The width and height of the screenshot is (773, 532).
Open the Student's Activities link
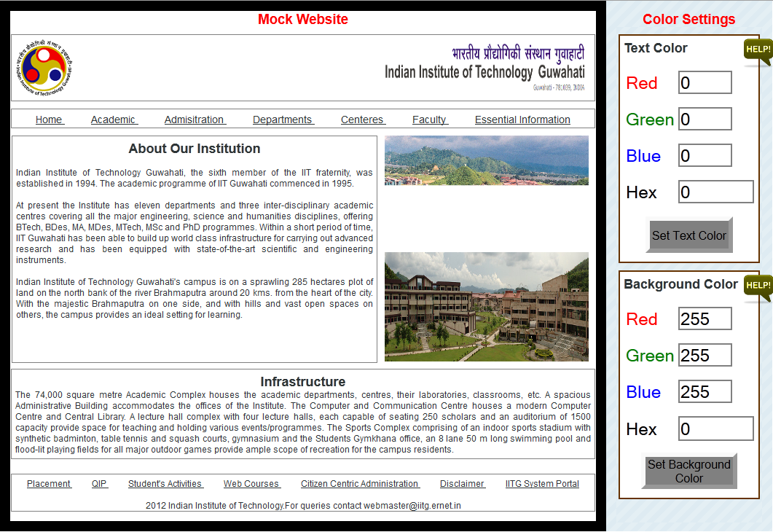pyautogui.click(x=165, y=484)
